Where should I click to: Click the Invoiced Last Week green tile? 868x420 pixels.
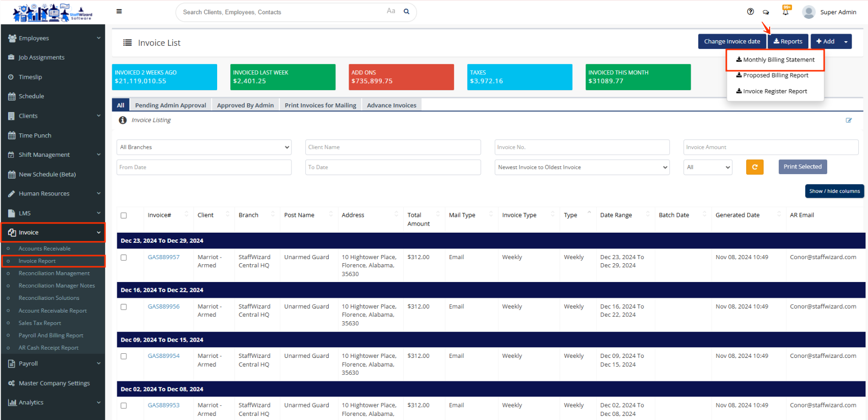282,77
